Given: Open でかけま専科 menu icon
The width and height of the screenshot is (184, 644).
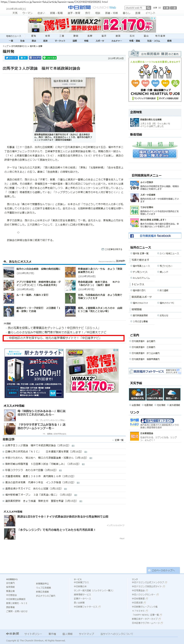Looking at the screenshot, I should point(134,210).
